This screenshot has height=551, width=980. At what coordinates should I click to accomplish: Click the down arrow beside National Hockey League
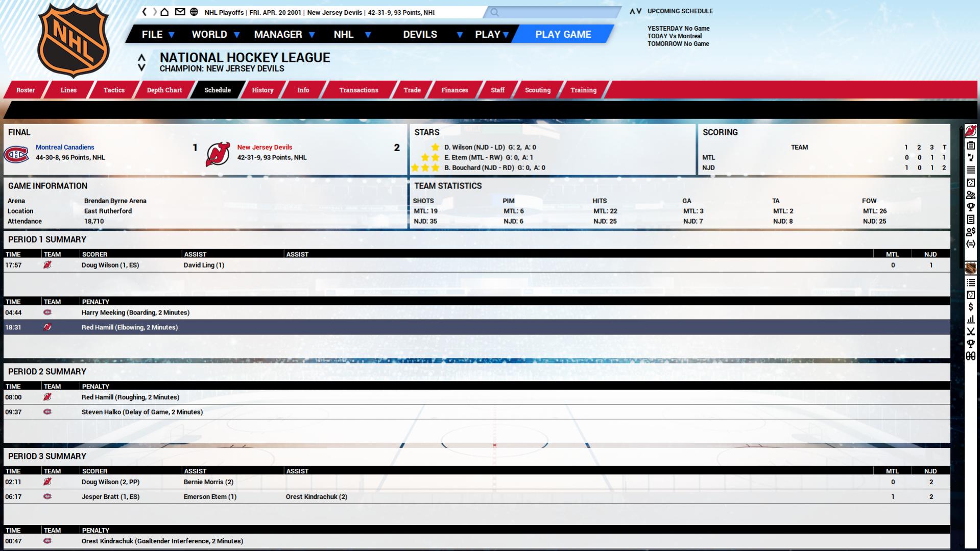pos(141,67)
